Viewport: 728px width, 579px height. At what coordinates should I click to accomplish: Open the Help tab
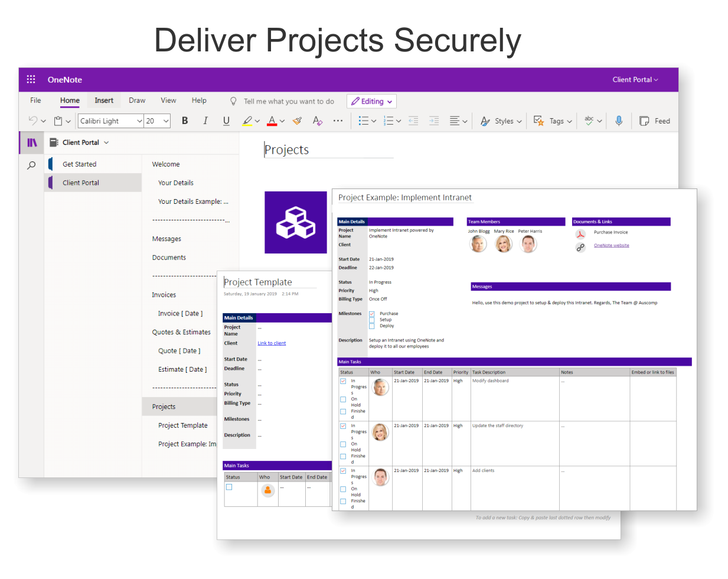pos(199,100)
